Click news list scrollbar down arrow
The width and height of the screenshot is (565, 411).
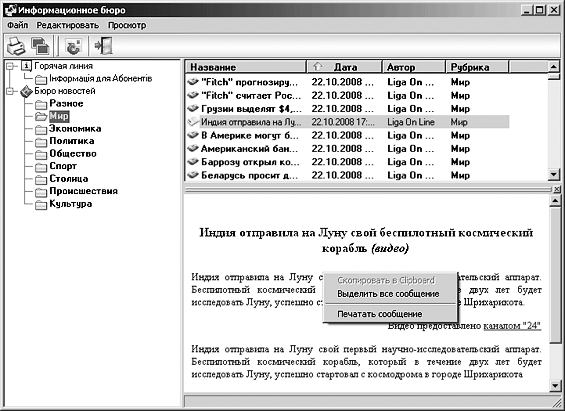click(x=554, y=174)
